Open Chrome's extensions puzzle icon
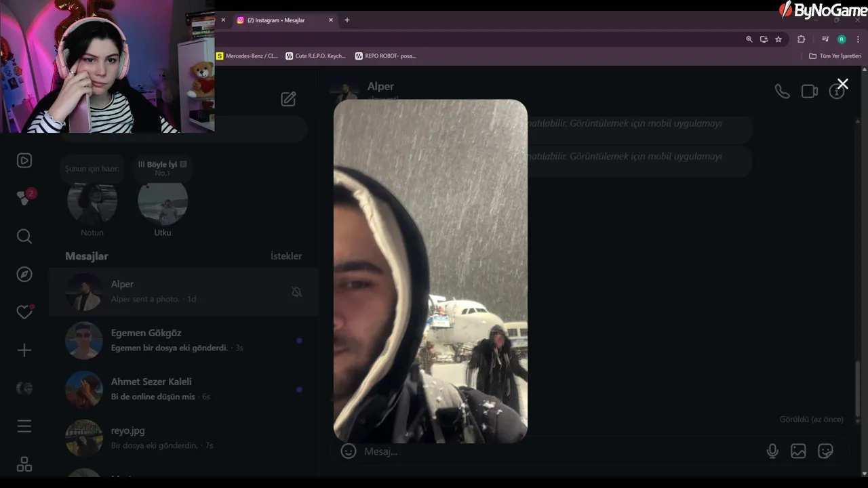868x488 pixels. tap(801, 39)
